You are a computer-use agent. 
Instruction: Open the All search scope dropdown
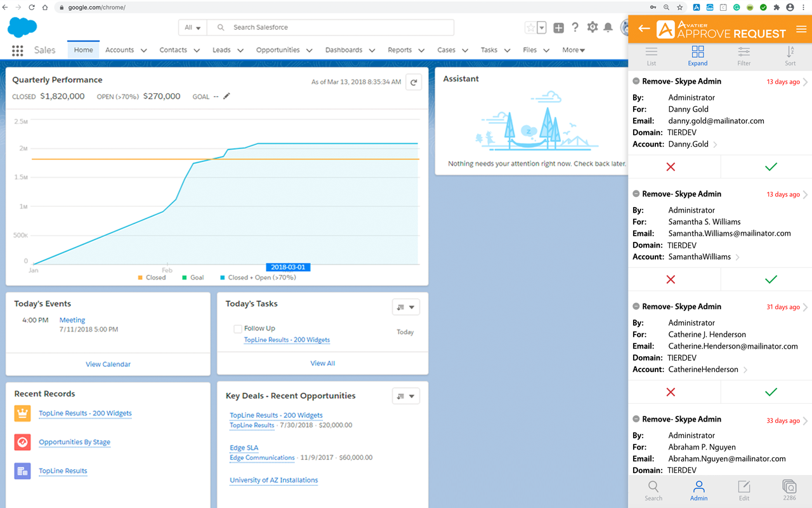pyautogui.click(x=193, y=27)
